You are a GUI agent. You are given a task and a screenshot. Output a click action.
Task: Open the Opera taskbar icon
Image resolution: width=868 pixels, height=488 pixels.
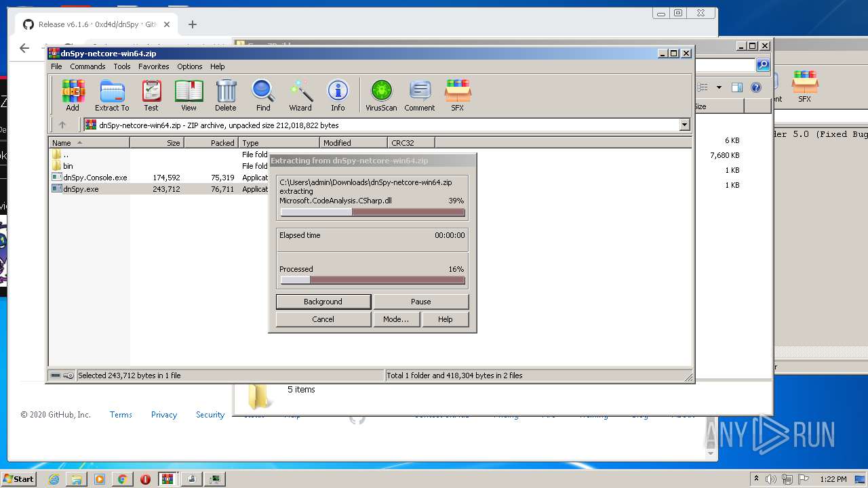pyautogui.click(x=145, y=479)
